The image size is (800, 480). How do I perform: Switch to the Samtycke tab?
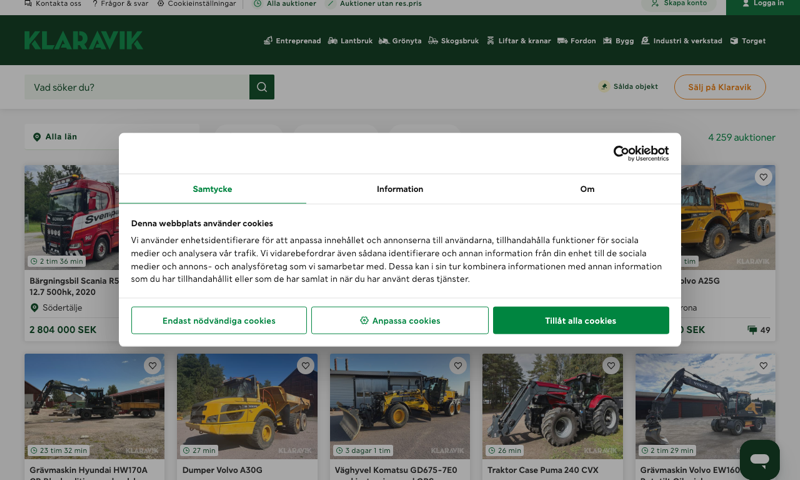pyautogui.click(x=212, y=189)
